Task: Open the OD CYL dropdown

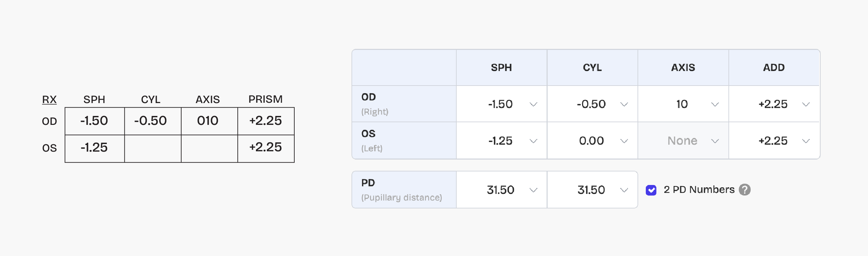Action: click(x=592, y=104)
